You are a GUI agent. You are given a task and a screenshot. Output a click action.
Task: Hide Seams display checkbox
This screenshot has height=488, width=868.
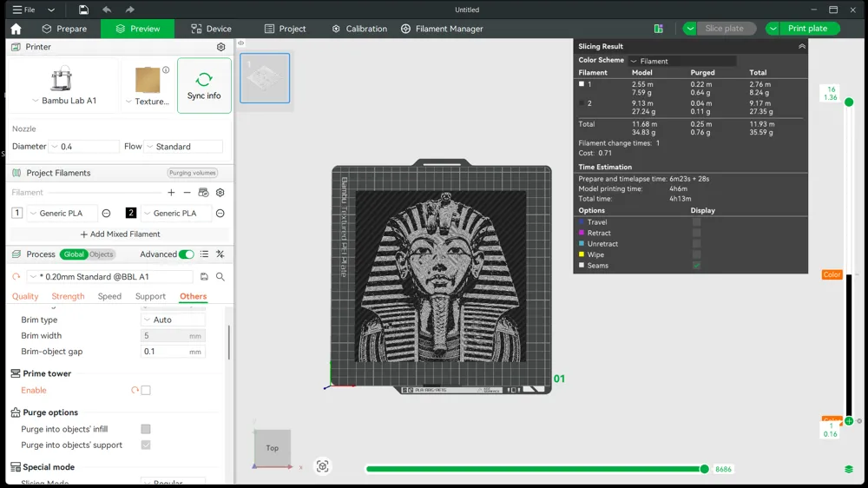[x=696, y=266]
